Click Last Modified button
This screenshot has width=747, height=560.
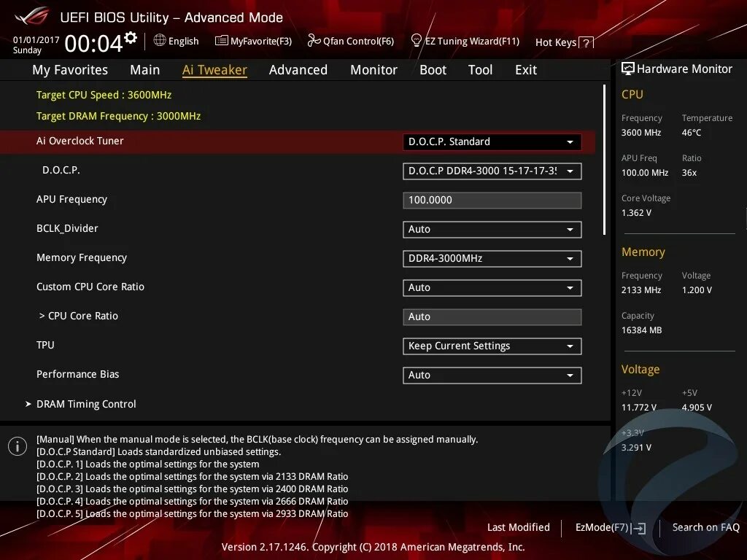tap(519, 527)
